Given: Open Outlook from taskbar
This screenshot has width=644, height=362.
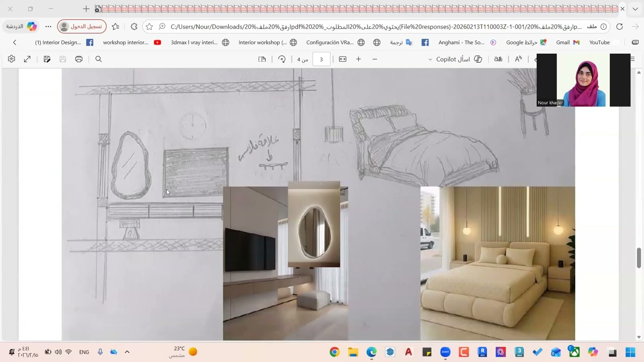Looking at the screenshot, I should (556, 352).
